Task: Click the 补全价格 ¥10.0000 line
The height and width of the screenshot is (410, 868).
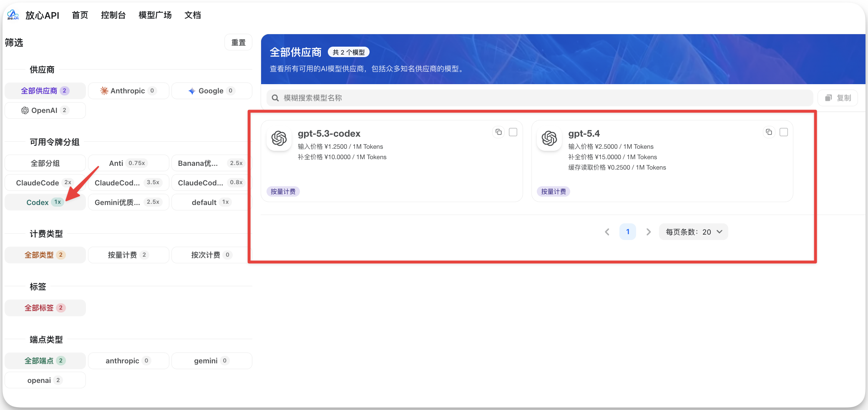Action: (342, 157)
